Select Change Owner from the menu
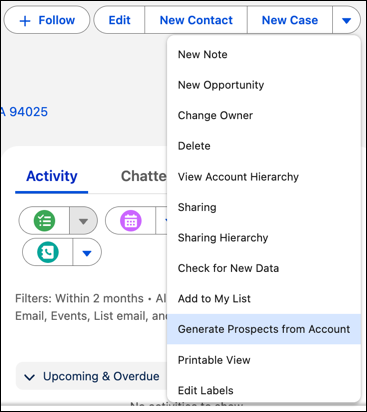This screenshot has width=367, height=412. coord(264,115)
